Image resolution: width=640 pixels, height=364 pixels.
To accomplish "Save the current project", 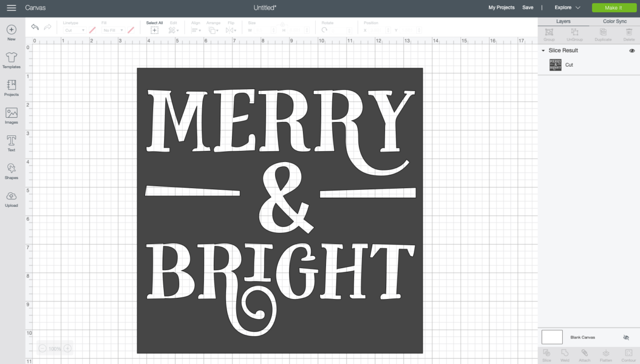I will point(527,7).
